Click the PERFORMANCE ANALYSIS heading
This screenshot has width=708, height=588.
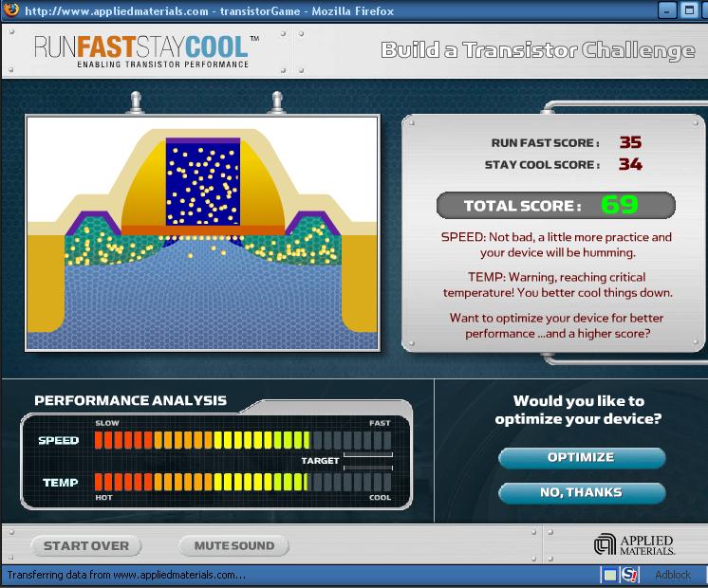tap(130, 401)
